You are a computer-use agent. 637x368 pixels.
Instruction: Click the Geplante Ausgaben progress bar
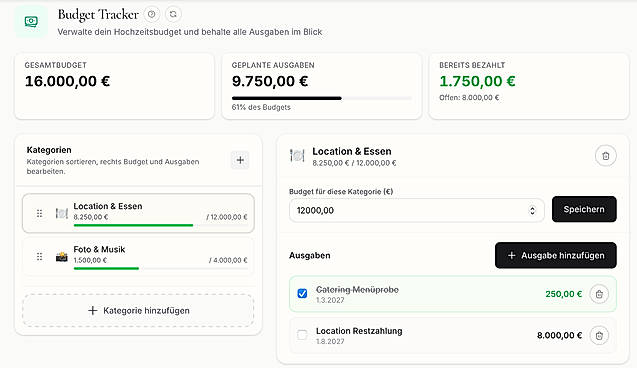[322, 98]
